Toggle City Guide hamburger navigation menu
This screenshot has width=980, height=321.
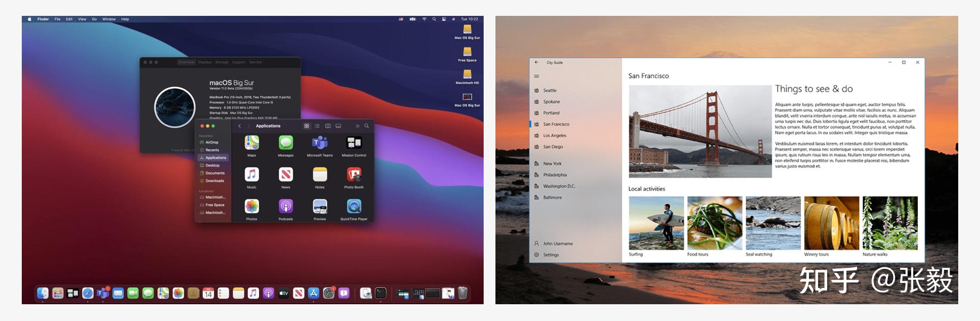point(537,76)
